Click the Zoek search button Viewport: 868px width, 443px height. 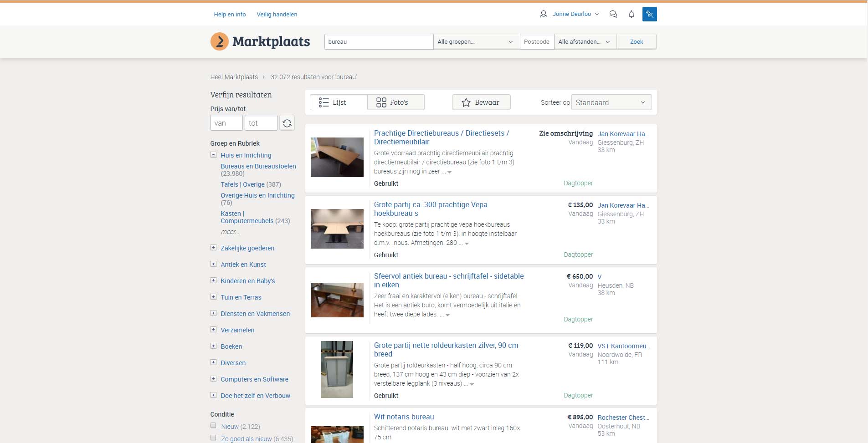pyautogui.click(x=636, y=41)
